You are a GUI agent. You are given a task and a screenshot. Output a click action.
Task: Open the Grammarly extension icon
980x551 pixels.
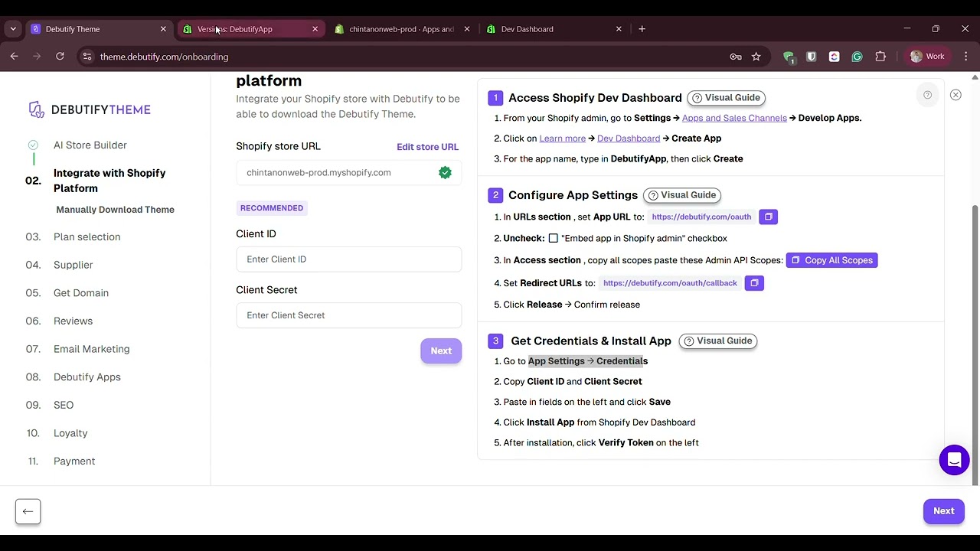[x=857, y=57]
